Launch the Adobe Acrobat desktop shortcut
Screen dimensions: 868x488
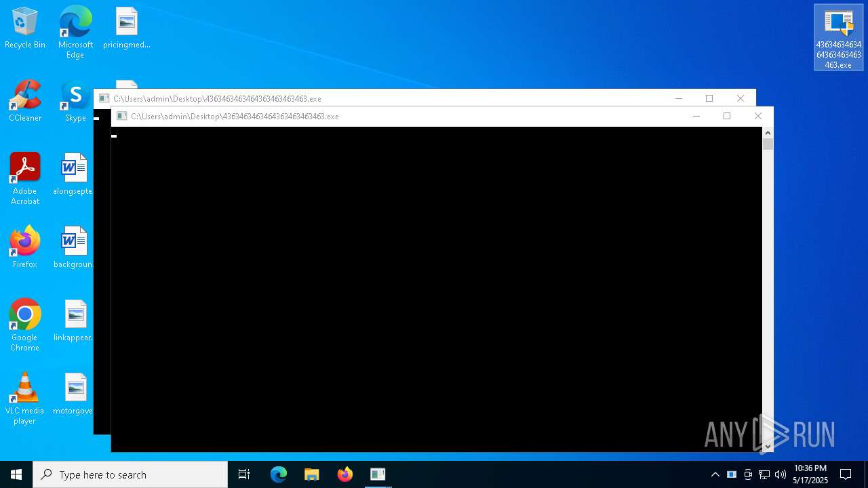(x=25, y=179)
